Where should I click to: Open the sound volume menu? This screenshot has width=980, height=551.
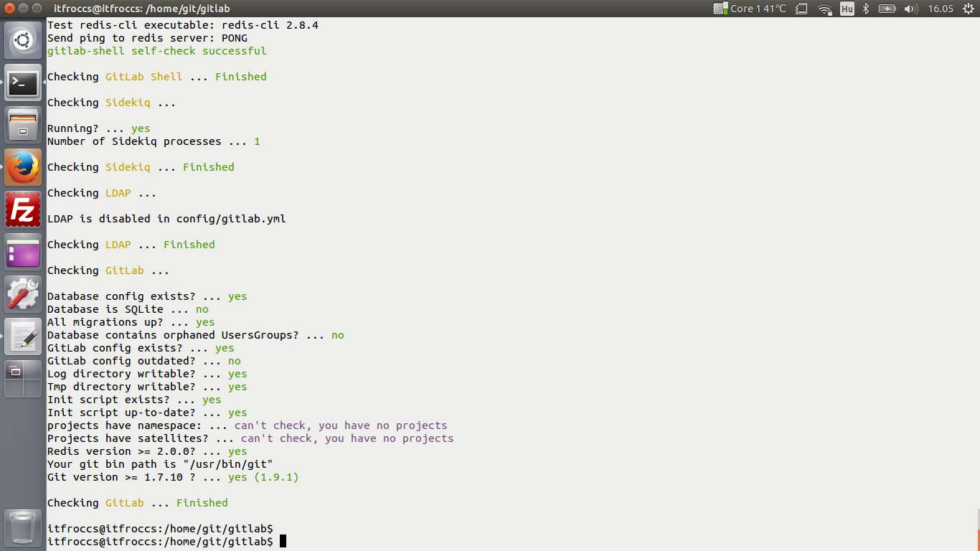[x=911, y=9]
